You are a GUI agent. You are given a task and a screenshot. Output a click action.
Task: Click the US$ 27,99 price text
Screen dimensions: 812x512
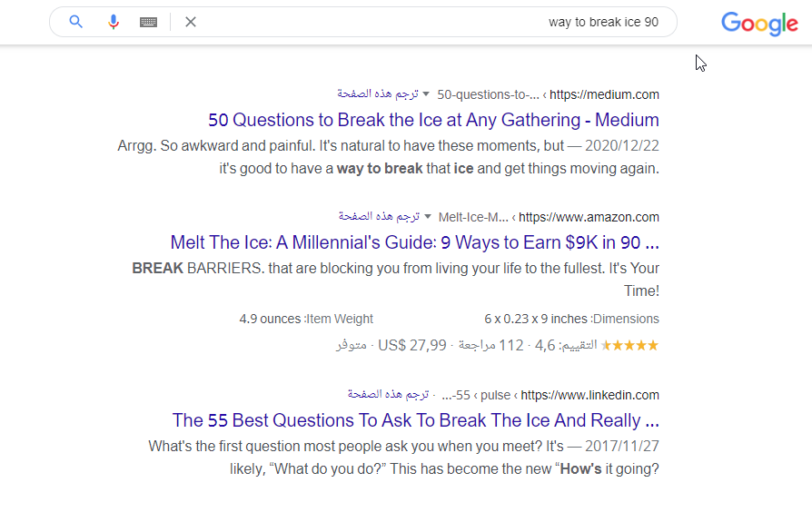pos(412,345)
